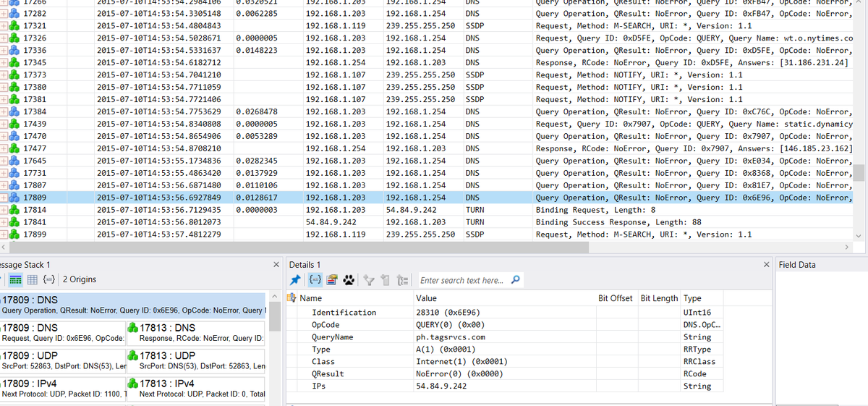This screenshot has height=406, width=868.
Task: Click the expand-tree icon before the Details search box
Action: pos(402,280)
